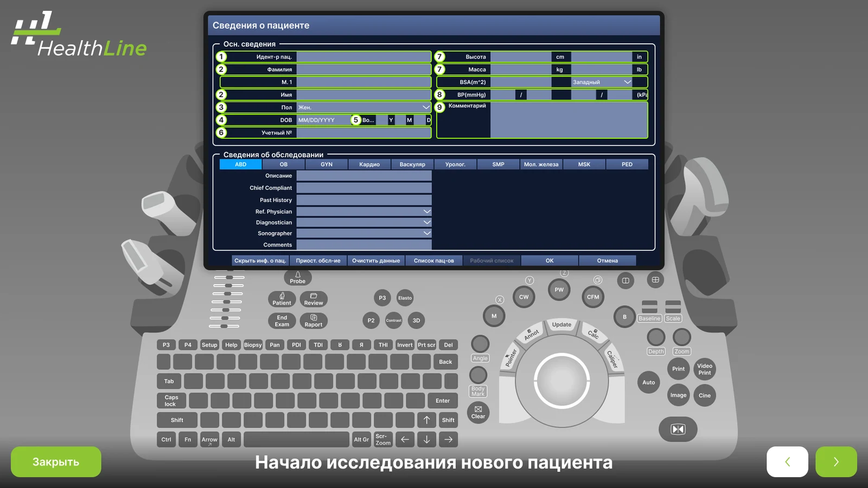
Task: Click the Идент-р пац. input field
Action: [x=364, y=57]
